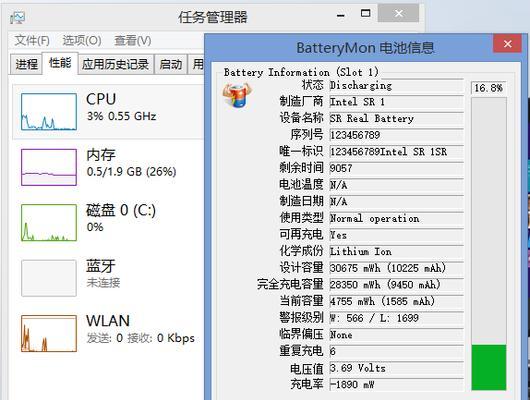Switch to the 进程 tab
530x400 pixels.
tap(26, 64)
